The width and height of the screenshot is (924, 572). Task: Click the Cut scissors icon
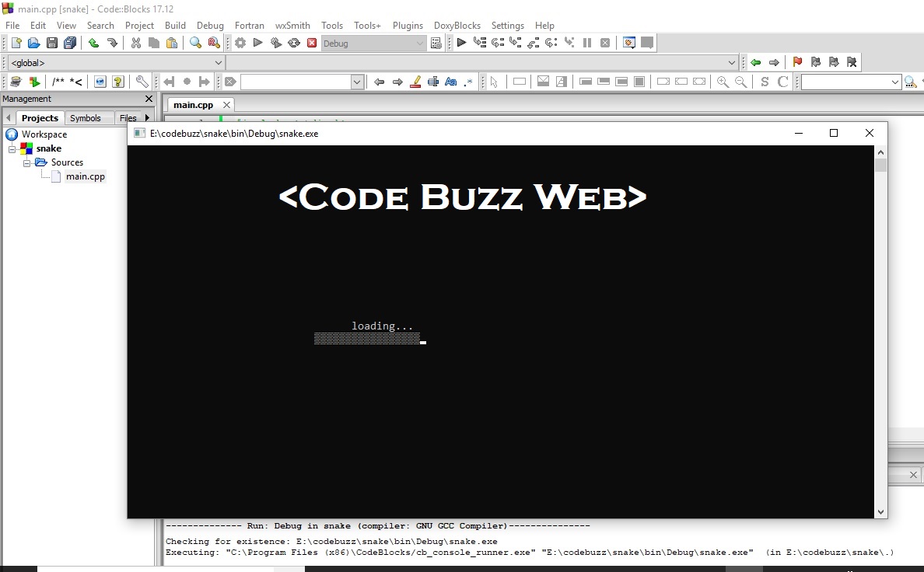pyautogui.click(x=136, y=43)
